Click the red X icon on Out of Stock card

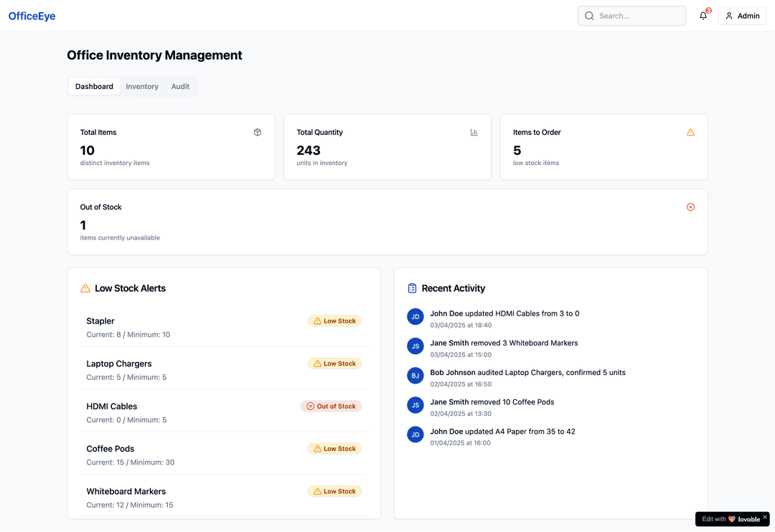pyautogui.click(x=690, y=206)
